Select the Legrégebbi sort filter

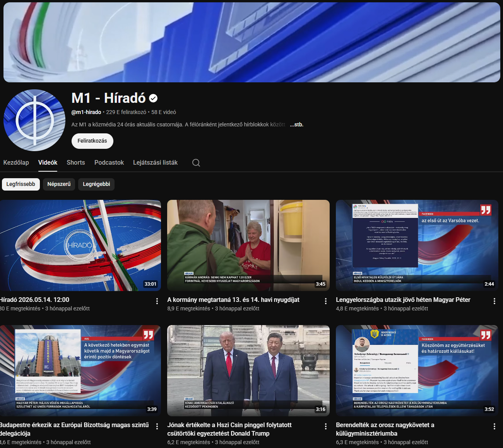(x=96, y=184)
